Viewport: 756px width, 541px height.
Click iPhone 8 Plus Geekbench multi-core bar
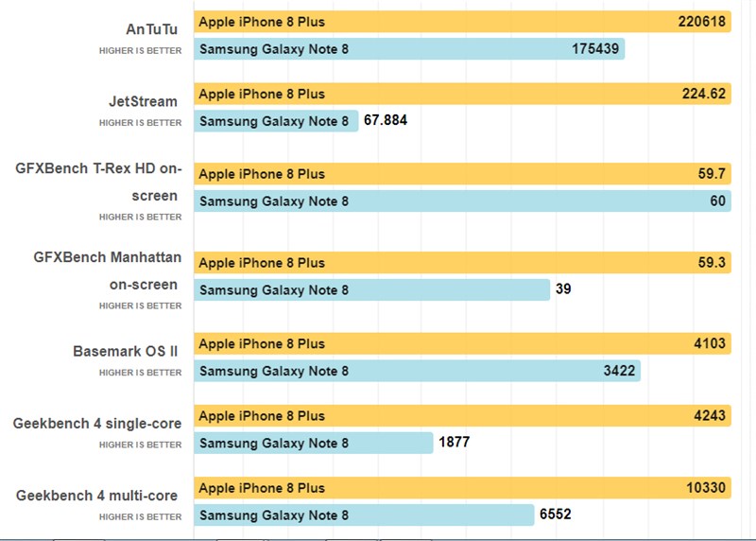point(462,488)
